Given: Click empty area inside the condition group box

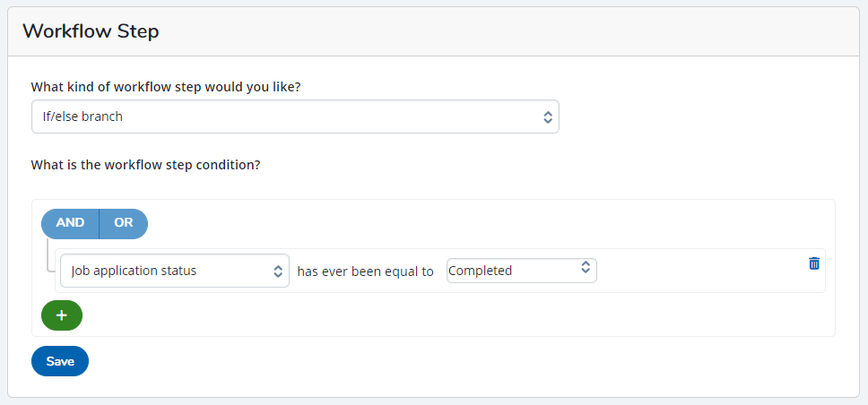Looking at the screenshot, I should click(443, 315).
